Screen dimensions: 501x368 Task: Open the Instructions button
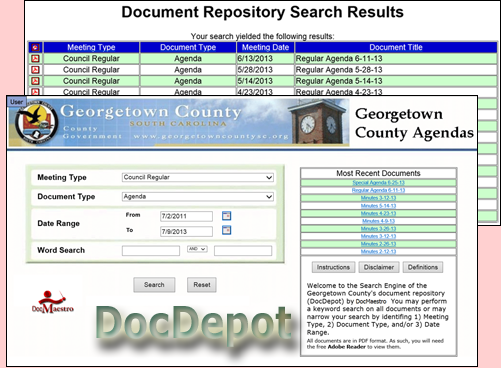point(333,267)
